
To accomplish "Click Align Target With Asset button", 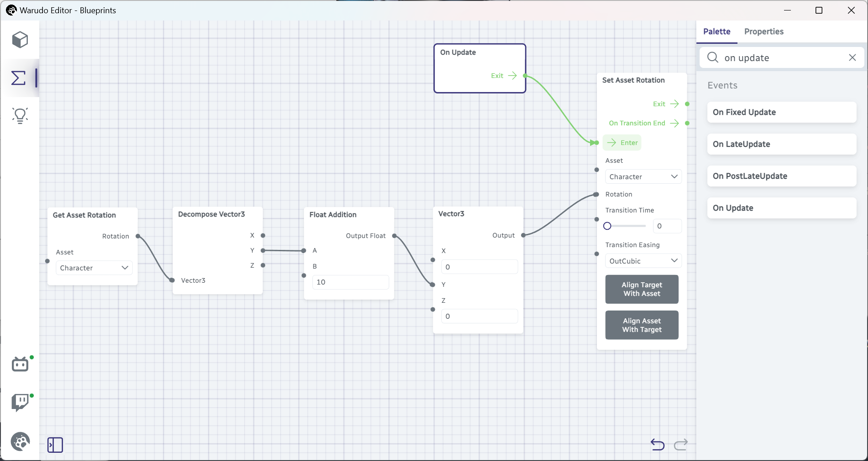I will 642,289.
